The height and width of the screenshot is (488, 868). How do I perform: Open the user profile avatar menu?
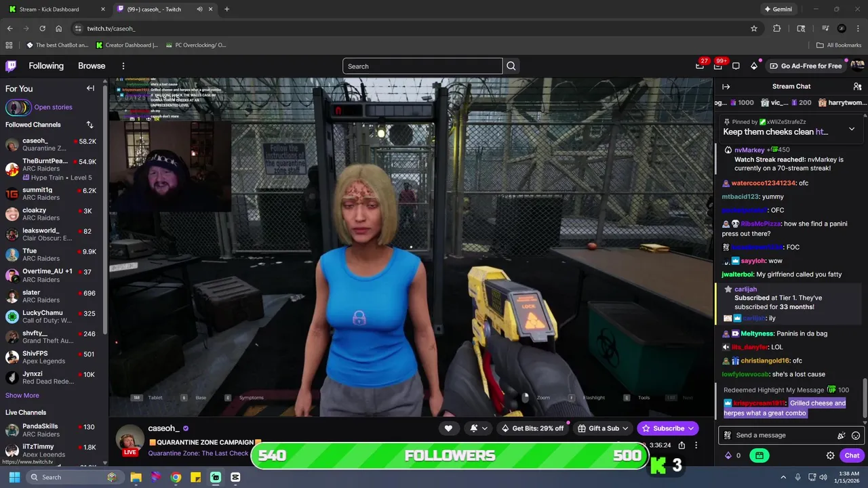[x=857, y=66]
